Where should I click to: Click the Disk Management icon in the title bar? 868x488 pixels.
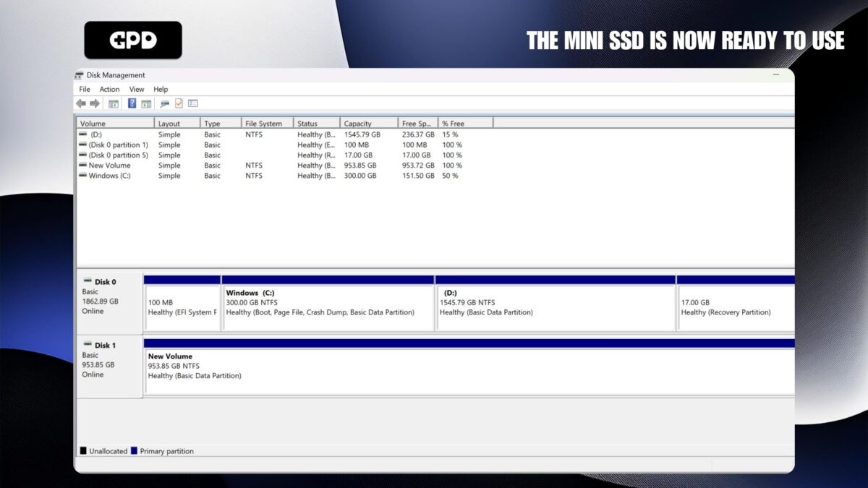[78, 74]
